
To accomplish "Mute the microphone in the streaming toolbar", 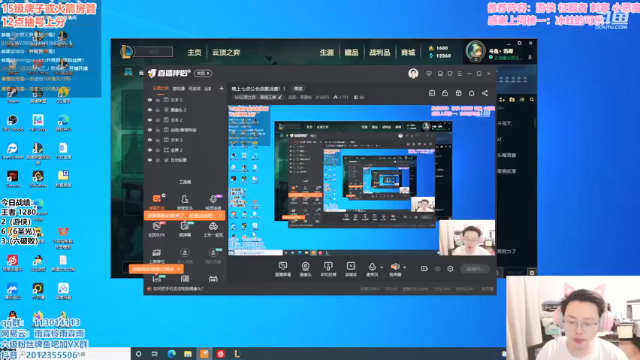I will coord(372,267).
